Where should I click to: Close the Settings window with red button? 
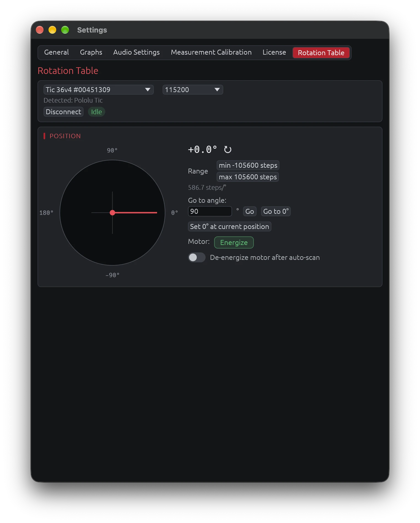tap(40, 30)
